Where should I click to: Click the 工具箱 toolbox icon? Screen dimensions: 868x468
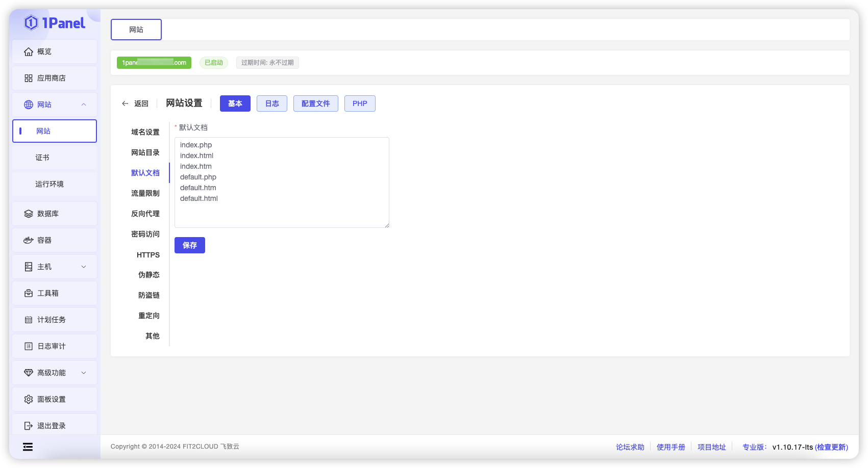click(x=29, y=293)
